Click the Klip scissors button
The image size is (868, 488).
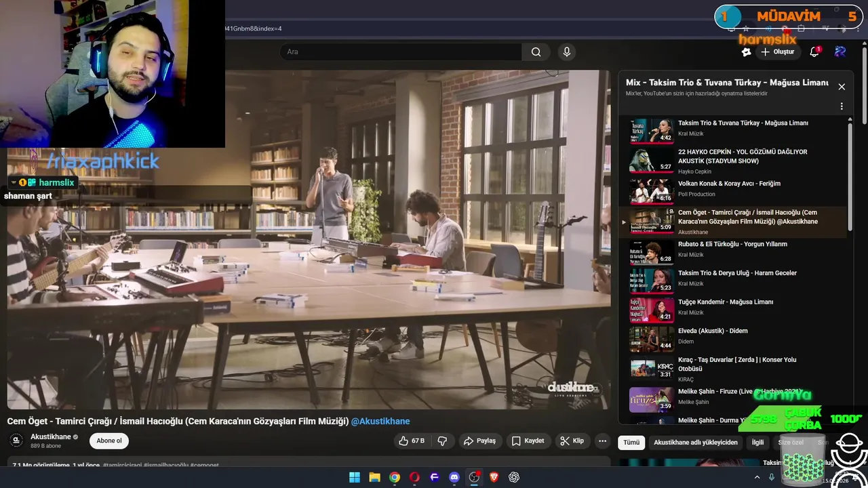click(x=572, y=441)
